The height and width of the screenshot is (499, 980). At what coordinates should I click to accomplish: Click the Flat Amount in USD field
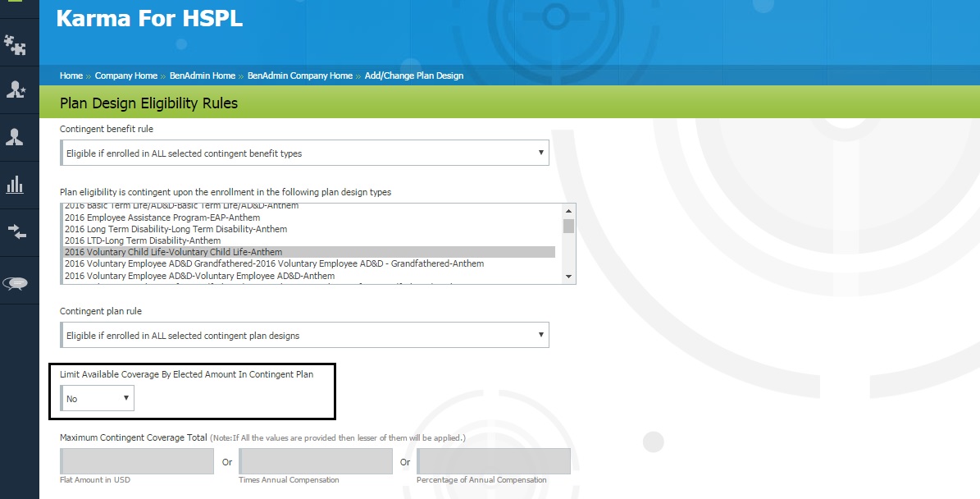tap(137, 461)
